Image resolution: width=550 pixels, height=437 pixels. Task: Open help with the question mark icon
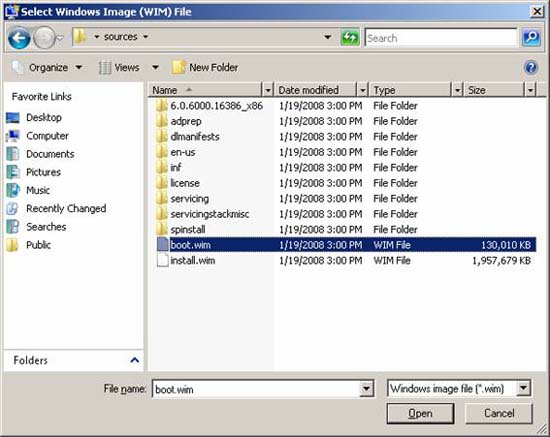click(x=531, y=67)
